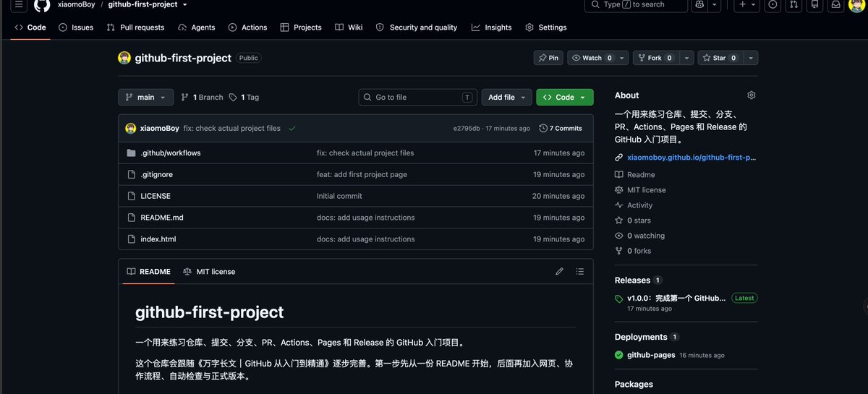Select the README tab in file viewer
868x394 pixels.
[149, 272]
